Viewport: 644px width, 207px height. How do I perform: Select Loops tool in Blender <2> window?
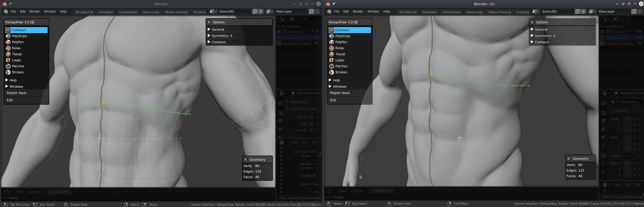pyautogui.click(x=349, y=60)
